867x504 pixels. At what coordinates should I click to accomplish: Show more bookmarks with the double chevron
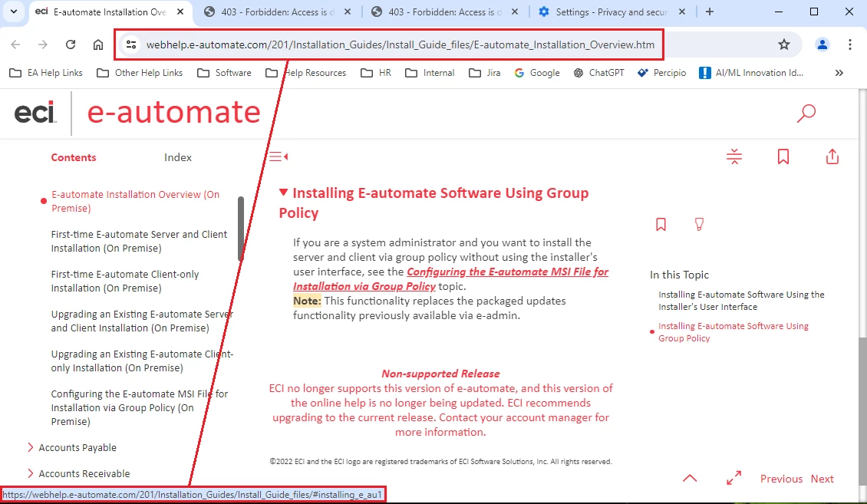(839, 73)
